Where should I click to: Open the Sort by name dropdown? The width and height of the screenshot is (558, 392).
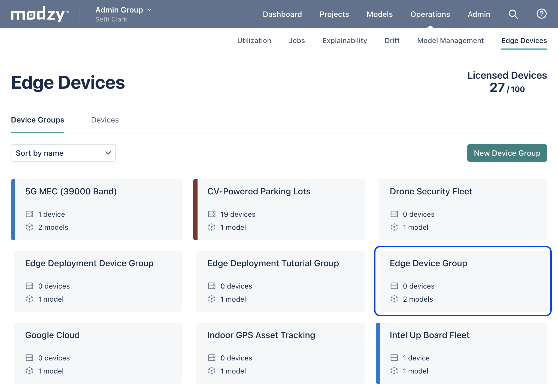pyautogui.click(x=63, y=153)
